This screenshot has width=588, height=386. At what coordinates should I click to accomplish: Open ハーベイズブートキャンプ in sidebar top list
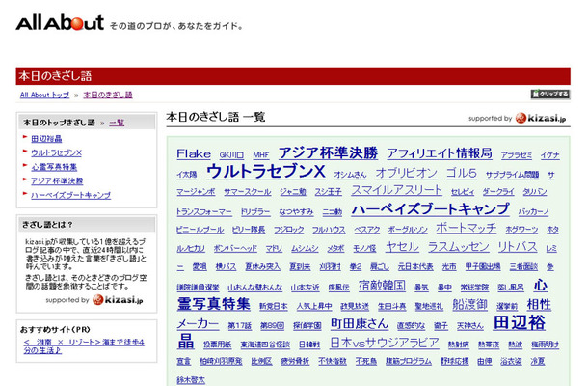pos(71,195)
